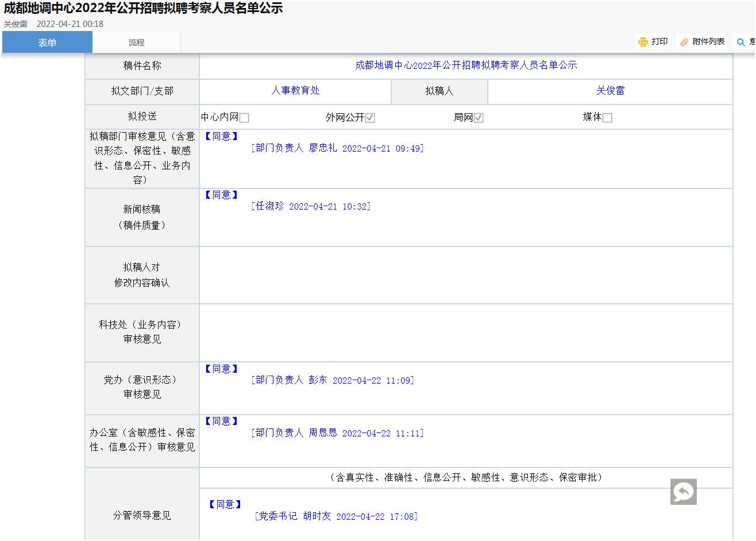The height and width of the screenshot is (541, 756).
Task: Switch to the 表单 tab
Action: pos(47,42)
